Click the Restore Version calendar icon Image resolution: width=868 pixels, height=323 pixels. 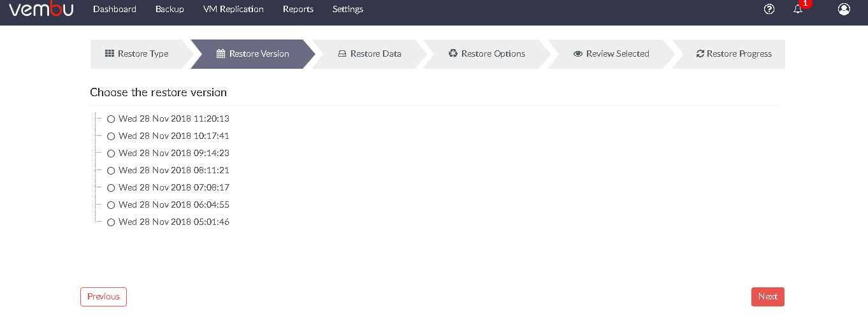tap(221, 54)
